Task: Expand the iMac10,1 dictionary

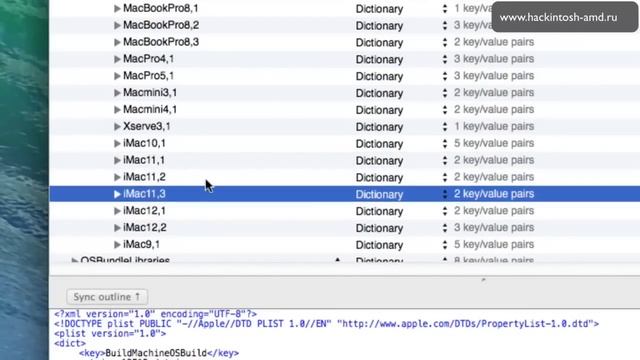Action: (x=117, y=143)
